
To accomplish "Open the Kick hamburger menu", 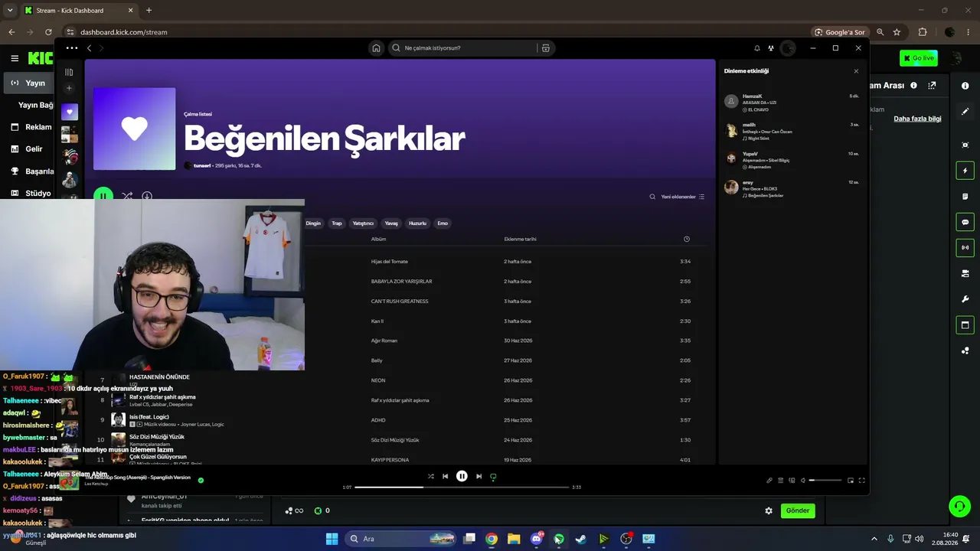I will click(x=15, y=58).
